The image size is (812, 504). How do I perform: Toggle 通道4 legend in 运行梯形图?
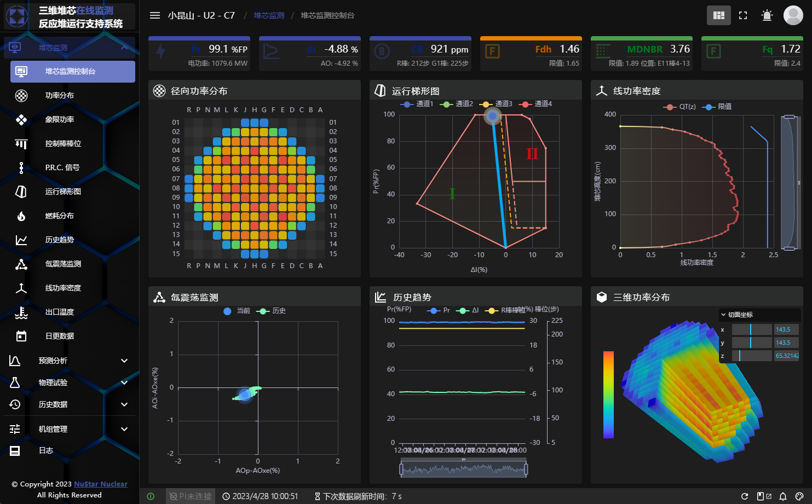pos(535,104)
